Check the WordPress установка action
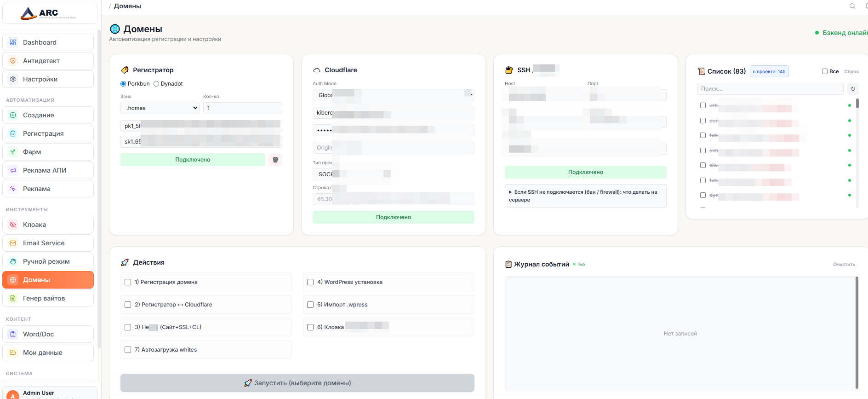Viewport: 868px width, 399px height. [x=310, y=282]
